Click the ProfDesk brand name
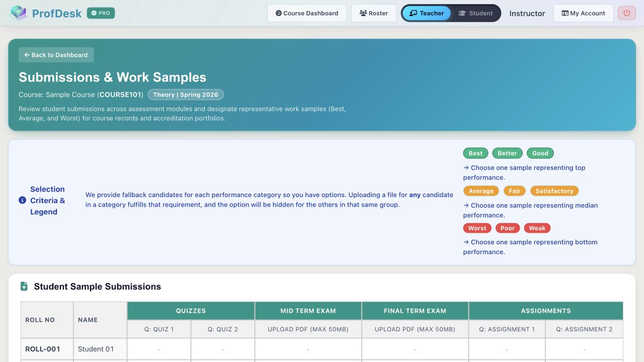Image resolution: width=644 pixels, height=362 pixels. click(x=57, y=14)
